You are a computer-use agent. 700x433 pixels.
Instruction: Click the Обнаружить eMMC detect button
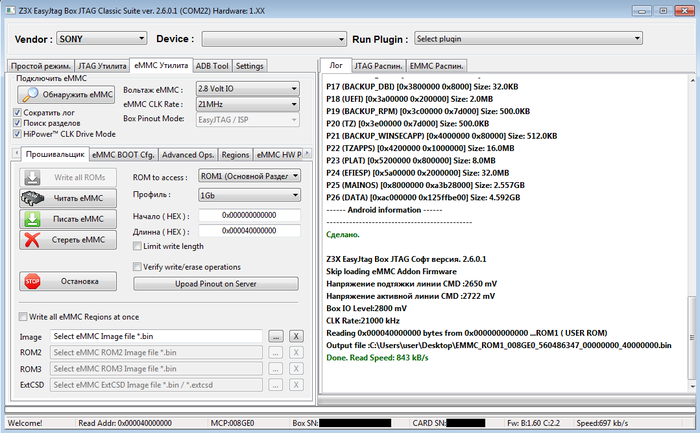click(x=68, y=94)
